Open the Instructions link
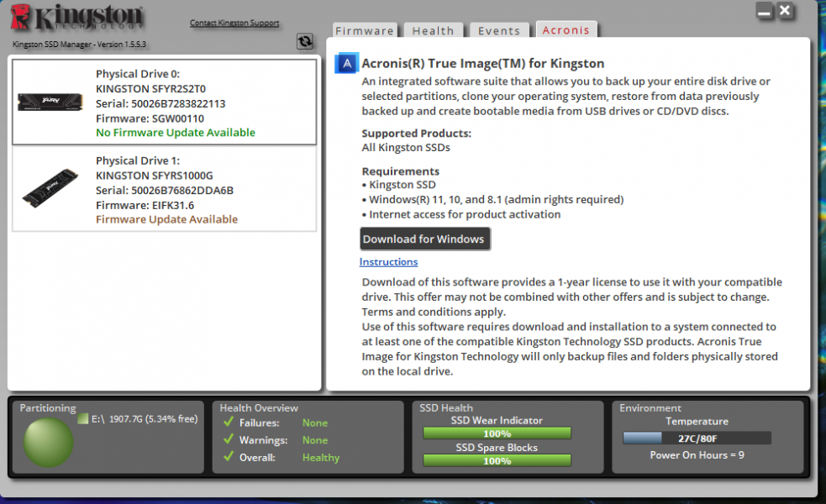 coord(389,262)
